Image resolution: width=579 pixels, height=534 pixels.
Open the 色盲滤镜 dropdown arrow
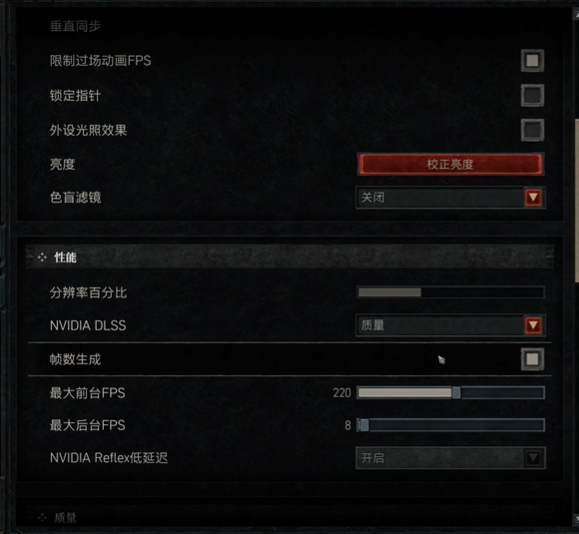(533, 198)
